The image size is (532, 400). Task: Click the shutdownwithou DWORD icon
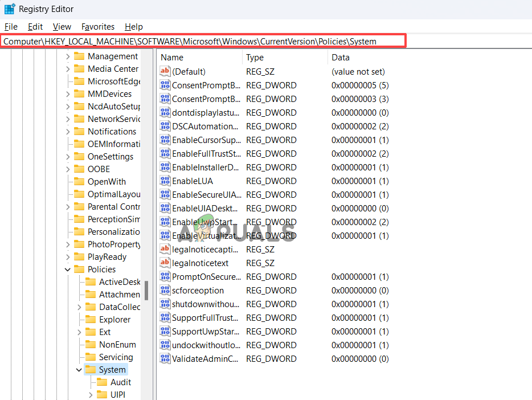pos(165,304)
